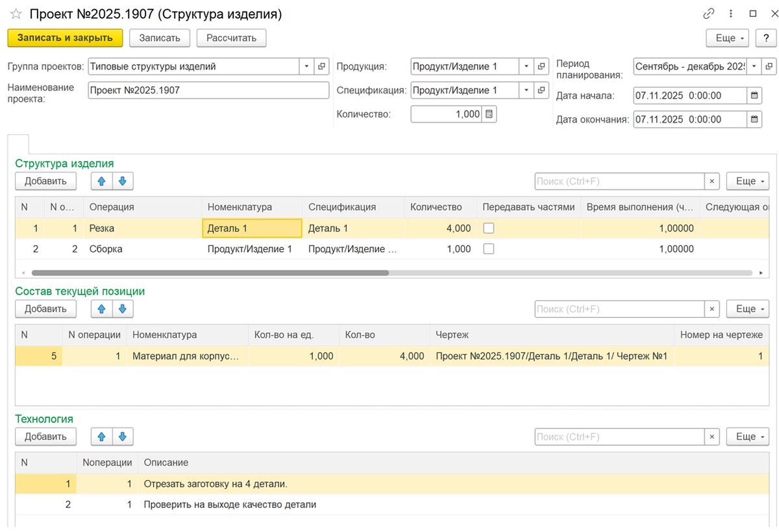Enable Передавать частями for the Резка row

pos(489,228)
